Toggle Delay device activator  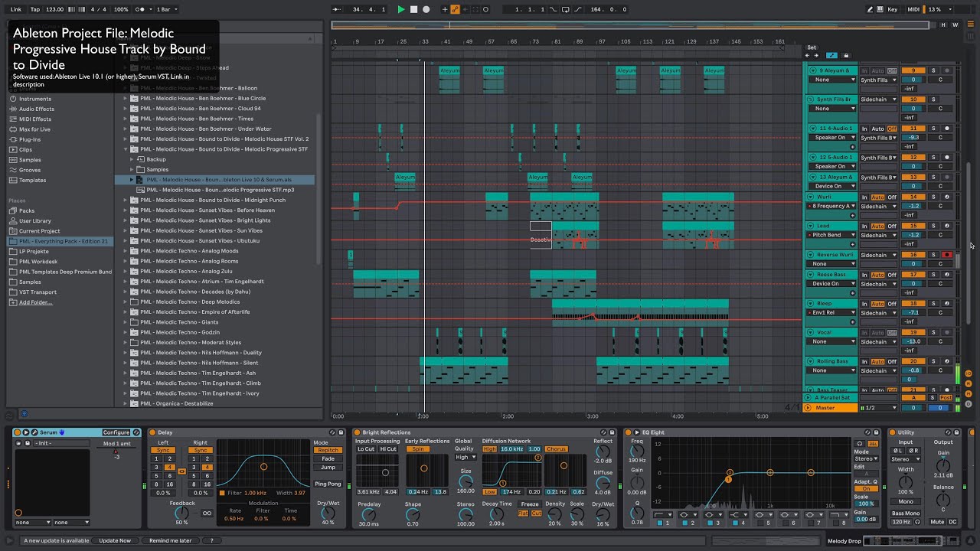pos(152,432)
